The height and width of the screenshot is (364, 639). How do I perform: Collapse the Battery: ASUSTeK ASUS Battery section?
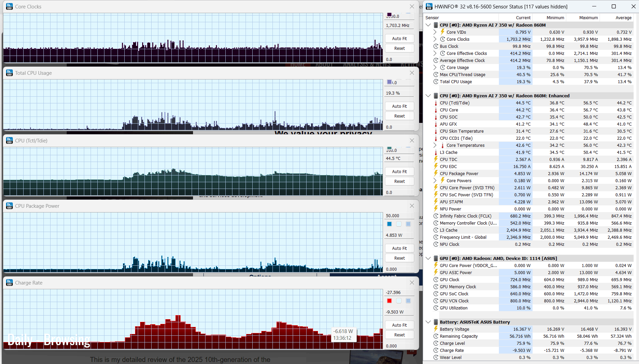tap(428, 322)
